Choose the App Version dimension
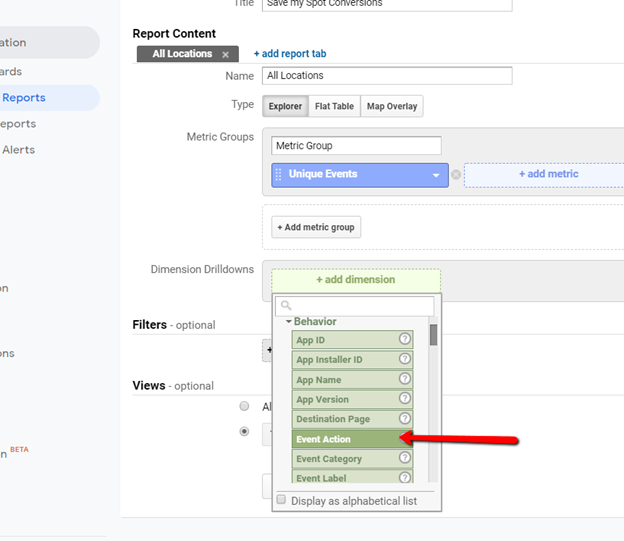Screen dimensions: 624x541 pos(352,399)
